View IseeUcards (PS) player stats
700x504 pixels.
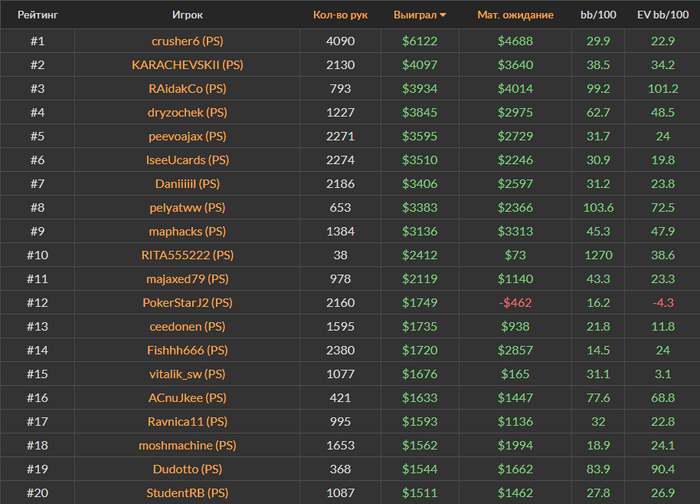point(187,161)
